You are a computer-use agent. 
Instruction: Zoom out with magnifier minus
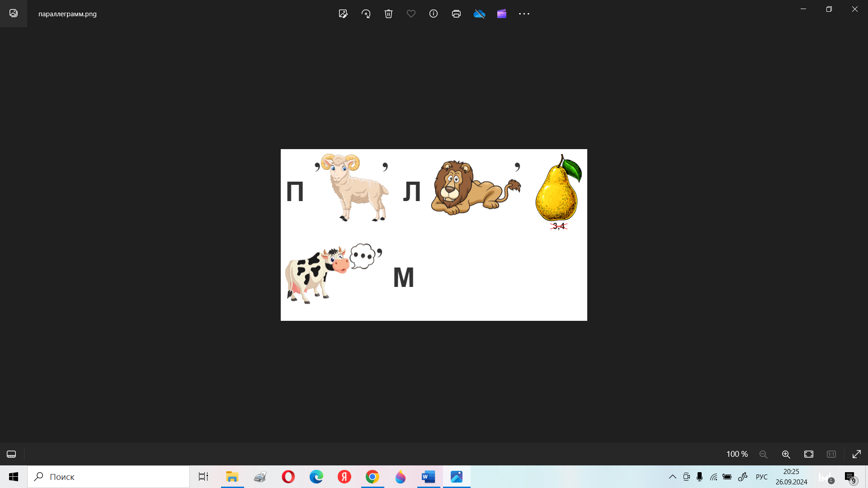click(x=764, y=454)
